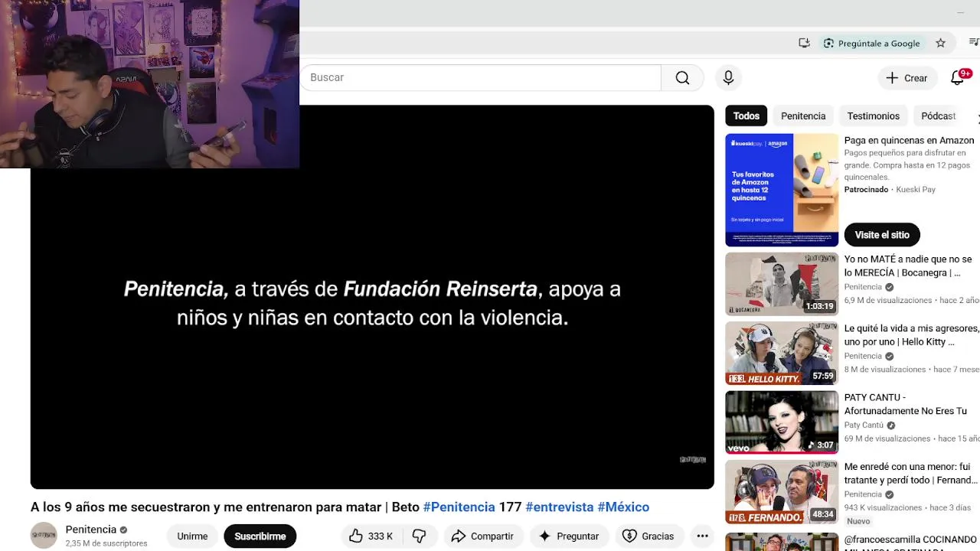Screen dimensions: 980x551
Task: Click the #Penitencia hashtag
Action: click(x=459, y=507)
